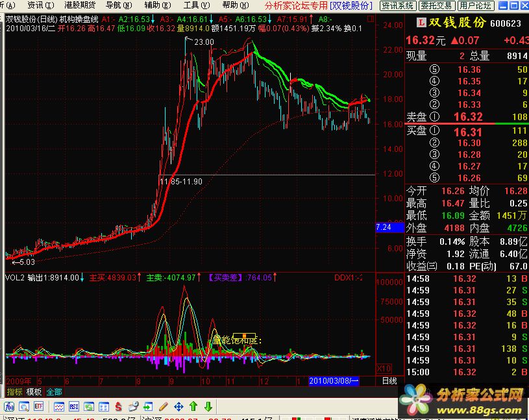529x420 pixels.
Task: Switch to the 模板 tab
Action: 34,392
